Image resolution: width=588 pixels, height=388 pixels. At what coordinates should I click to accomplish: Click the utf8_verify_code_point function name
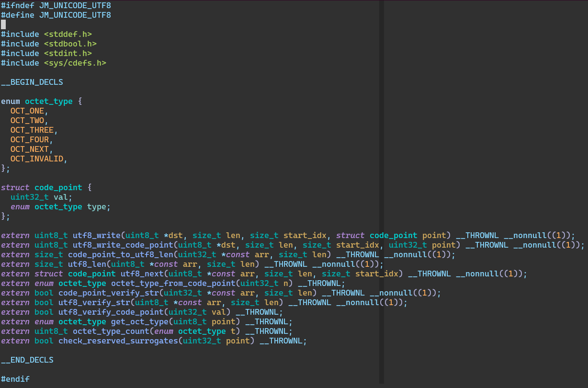(x=111, y=312)
